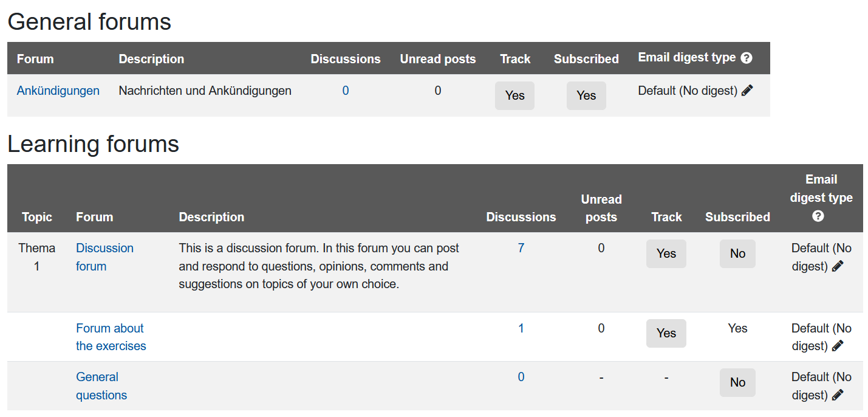Edit digest setting pencil in Ankündigungen row
Screen dimensions: 868x417
click(x=747, y=89)
